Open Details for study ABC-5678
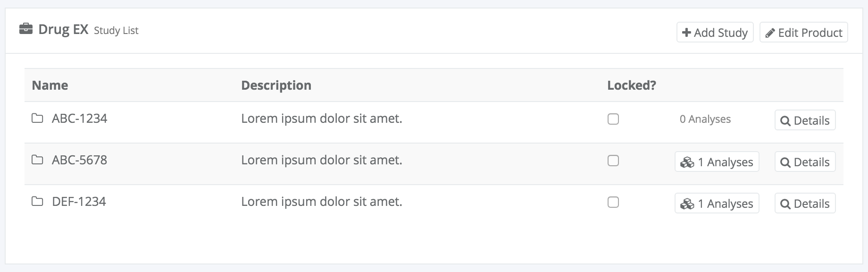868x272 pixels. 805,161
